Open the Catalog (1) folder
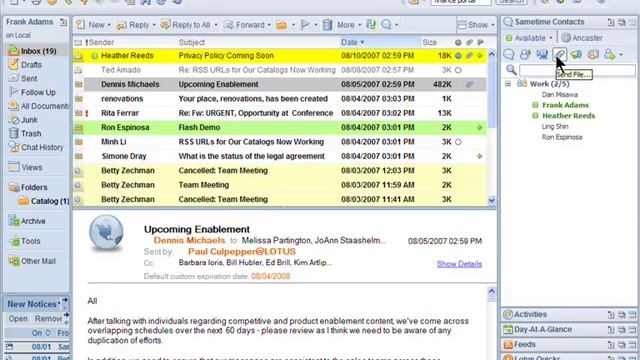The height and width of the screenshot is (360, 640). [x=44, y=201]
